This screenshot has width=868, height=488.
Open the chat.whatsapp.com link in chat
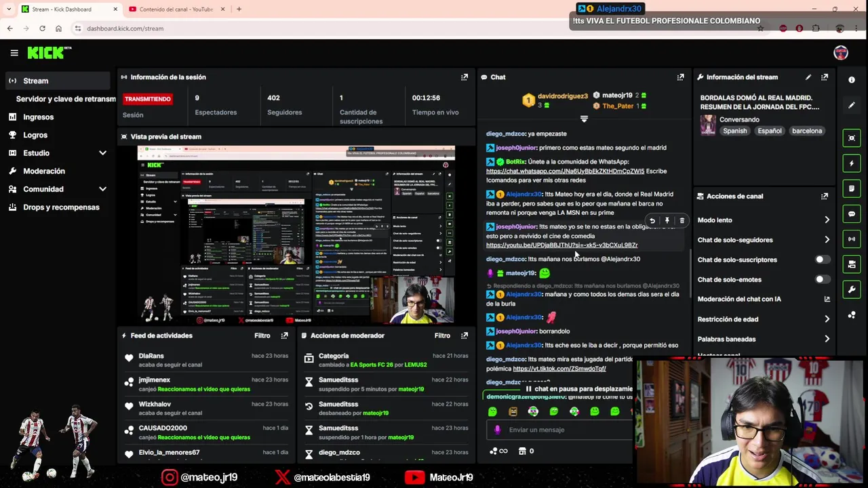click(x=565, y=171)
